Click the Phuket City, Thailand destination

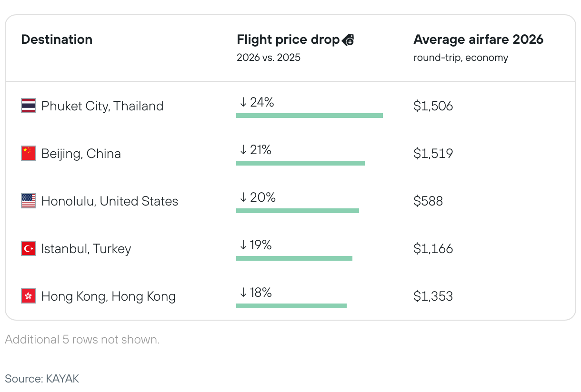[x=102, y=106]
